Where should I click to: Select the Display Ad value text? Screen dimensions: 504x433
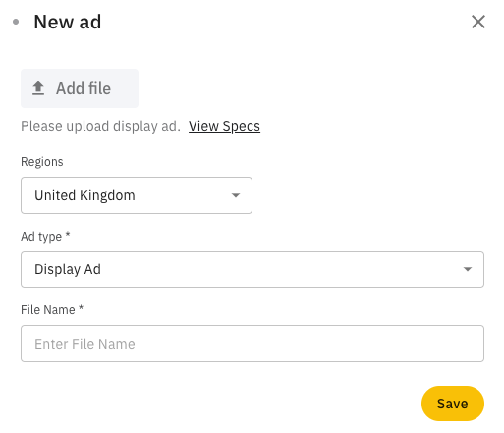pos(68,270)
